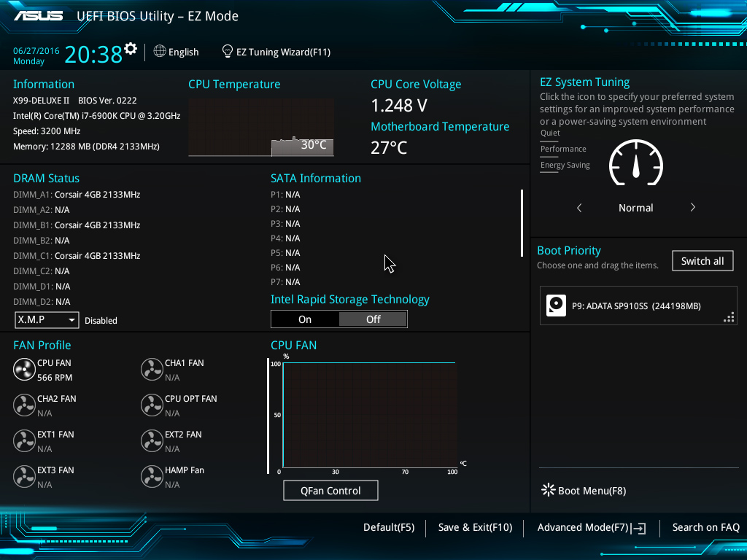Click the 27°C motherboard temperature value
Screen dimensions: 747x560
(x=390, y=147)
